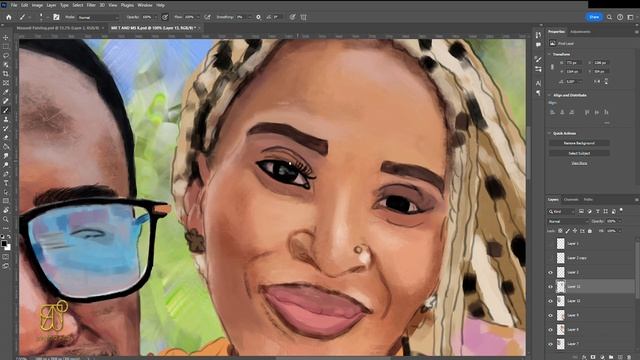Align left edges in Properties panel
Viewport: 640px width, 360px height.
(x=553, y=112)
